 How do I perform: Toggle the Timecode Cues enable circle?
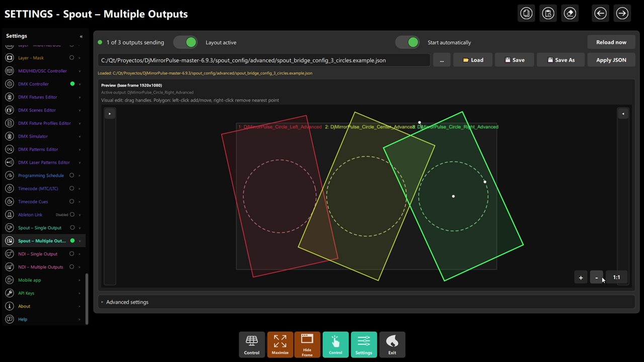pos(72,202)
